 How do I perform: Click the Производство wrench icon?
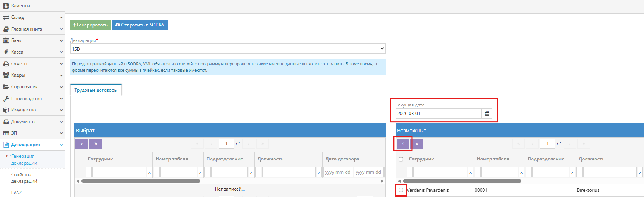[6, 98]
